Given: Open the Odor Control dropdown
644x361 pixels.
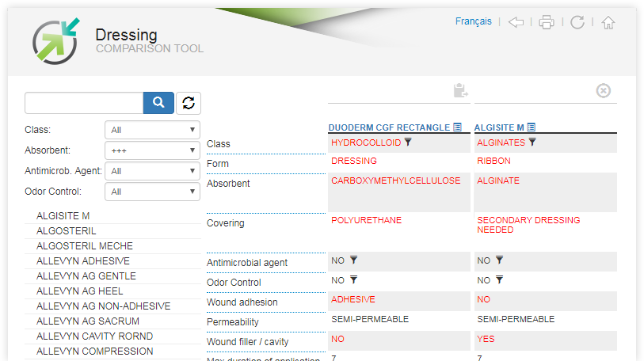Looking at the screenshot, I should [152, 192].
